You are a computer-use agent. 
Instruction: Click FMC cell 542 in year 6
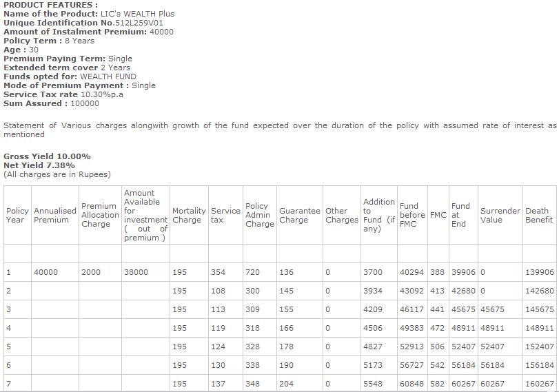pos(437,365)
